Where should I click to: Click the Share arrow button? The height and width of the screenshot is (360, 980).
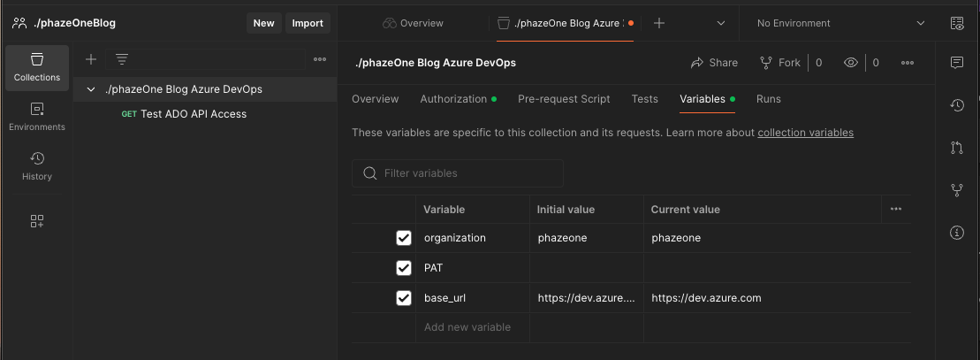click(x=714, y=63)
